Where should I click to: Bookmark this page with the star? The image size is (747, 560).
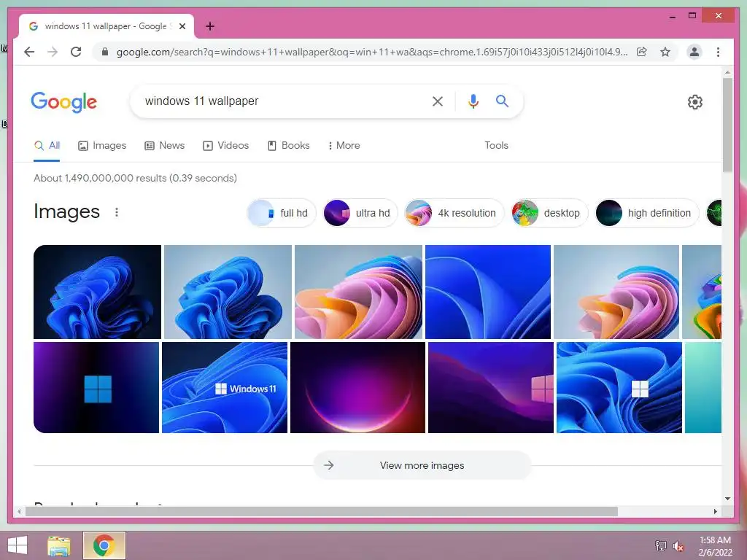tap(665, 52)
